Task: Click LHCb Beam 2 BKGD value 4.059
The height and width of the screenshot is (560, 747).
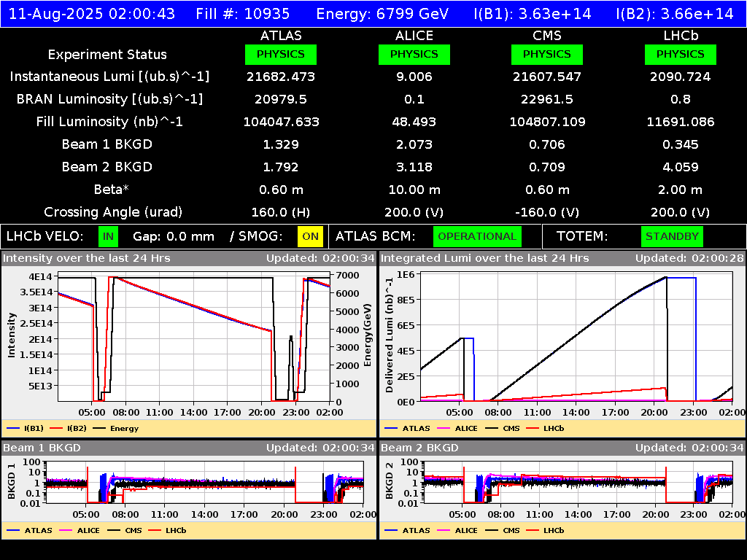Action: point(681,167)
